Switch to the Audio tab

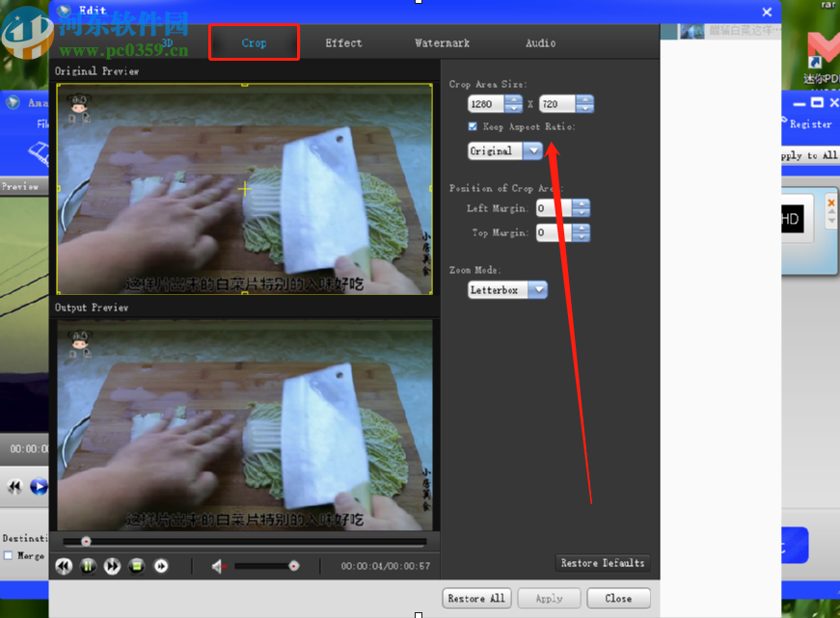click(x=540, y=42)
